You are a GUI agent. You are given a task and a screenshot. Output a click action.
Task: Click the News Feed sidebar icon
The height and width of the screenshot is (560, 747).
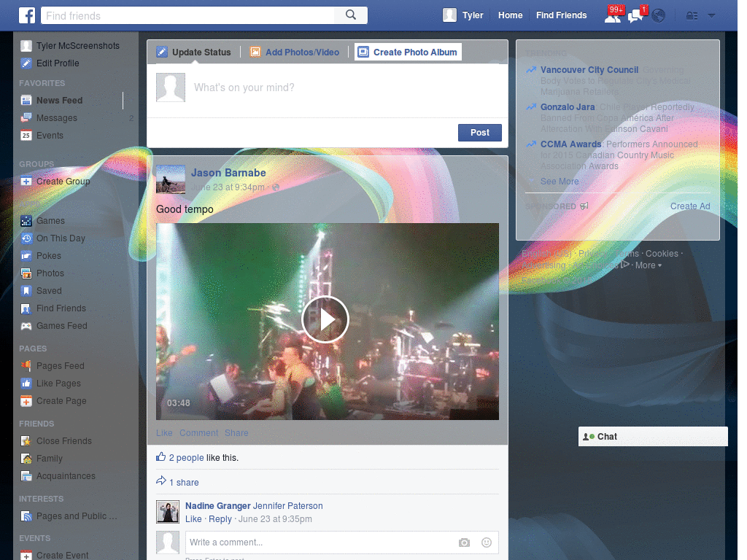(x=26, y=101)
